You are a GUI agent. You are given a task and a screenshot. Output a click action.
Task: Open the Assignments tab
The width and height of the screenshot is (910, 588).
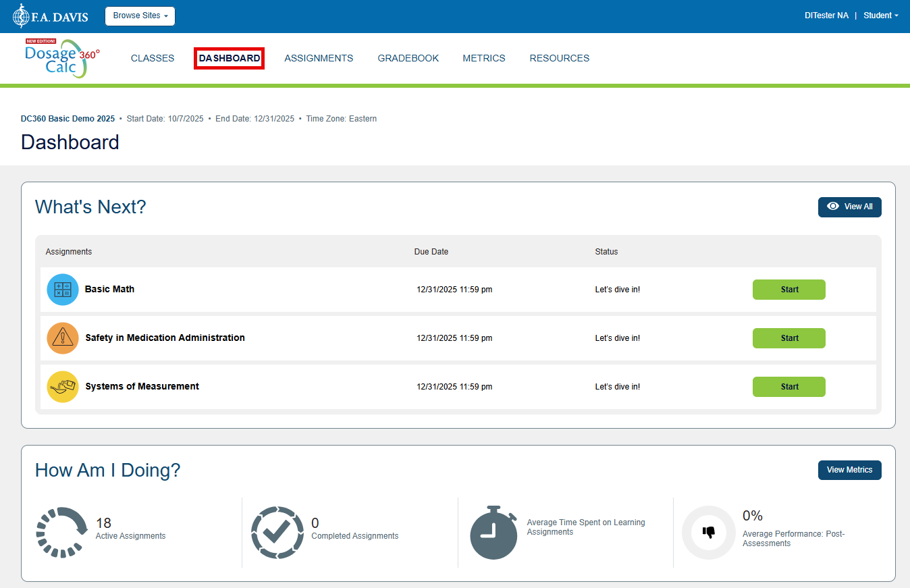click(319, 58)
